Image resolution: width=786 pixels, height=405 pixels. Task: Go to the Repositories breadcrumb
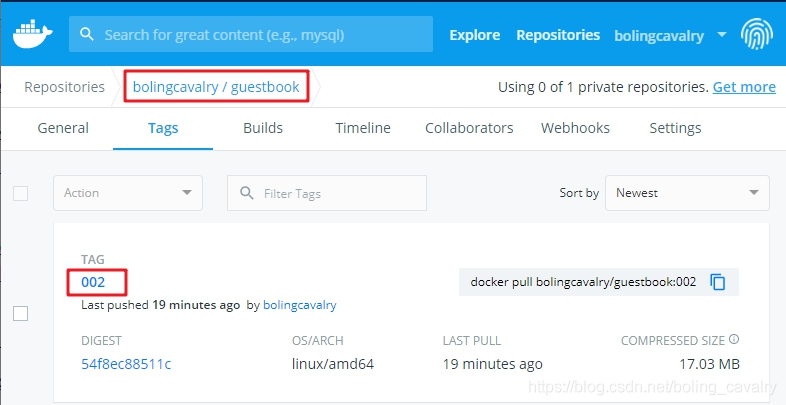pos(65,87)
